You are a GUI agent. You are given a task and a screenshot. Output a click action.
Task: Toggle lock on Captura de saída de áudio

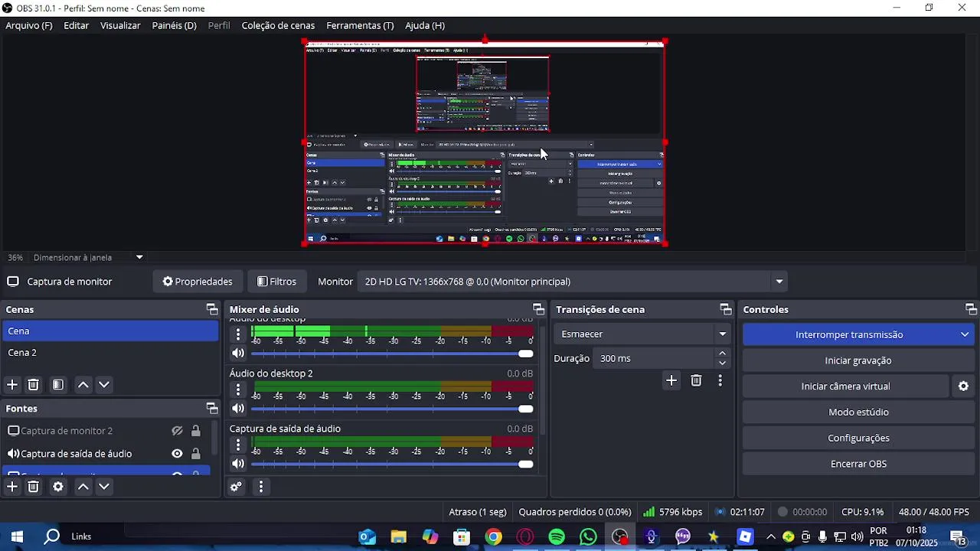click(196, 454)
